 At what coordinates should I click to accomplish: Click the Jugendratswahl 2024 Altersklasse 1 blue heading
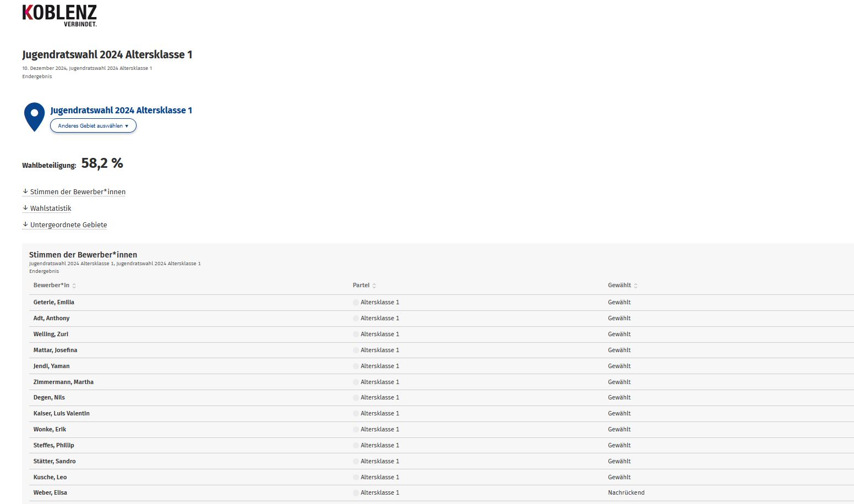(121, 111)
